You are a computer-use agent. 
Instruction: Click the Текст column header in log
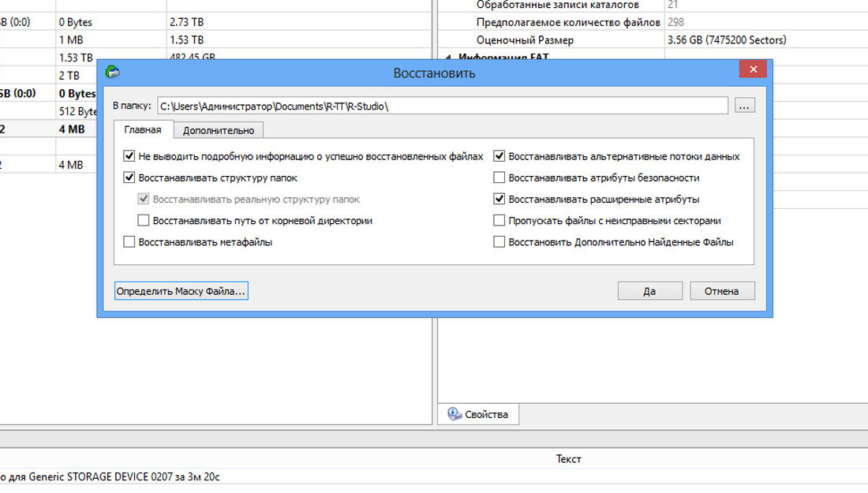[568, 459]
